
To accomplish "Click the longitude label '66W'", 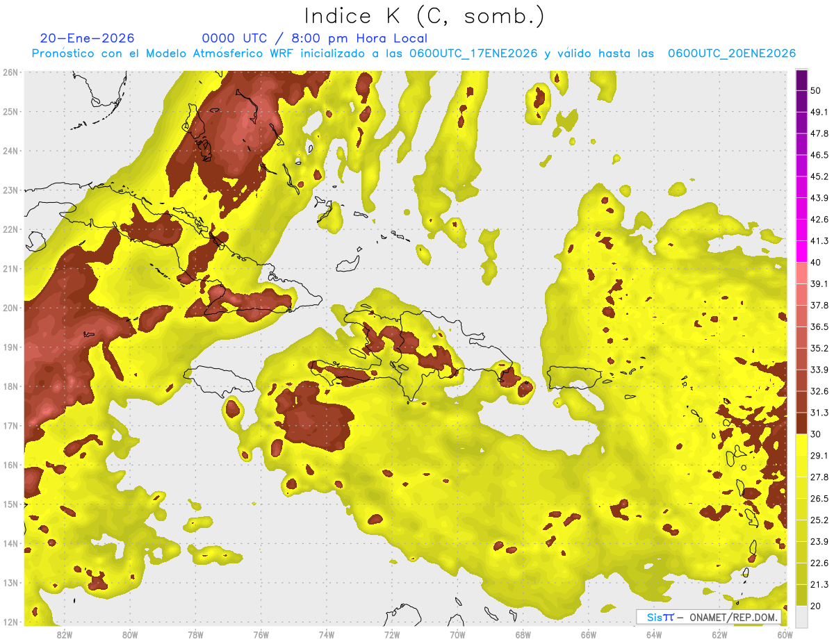I will (x=589, y=634).
